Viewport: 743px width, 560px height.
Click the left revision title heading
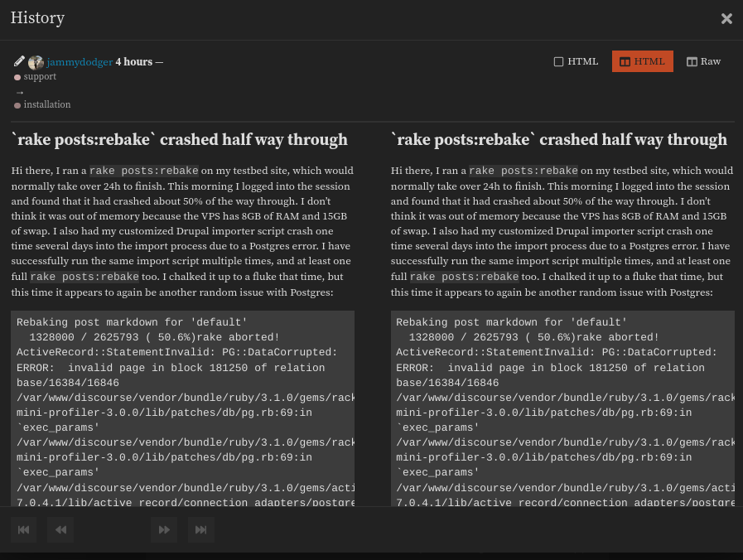(179, 140)
